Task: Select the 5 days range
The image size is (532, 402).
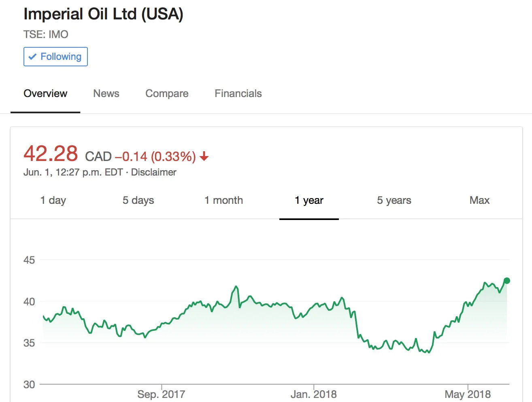Action: [x=138, y=200]
